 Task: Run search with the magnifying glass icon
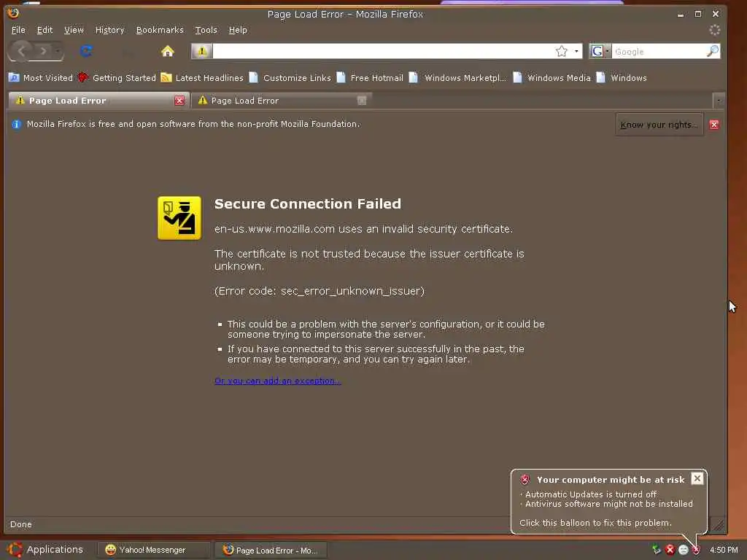(x=713, y=51)
